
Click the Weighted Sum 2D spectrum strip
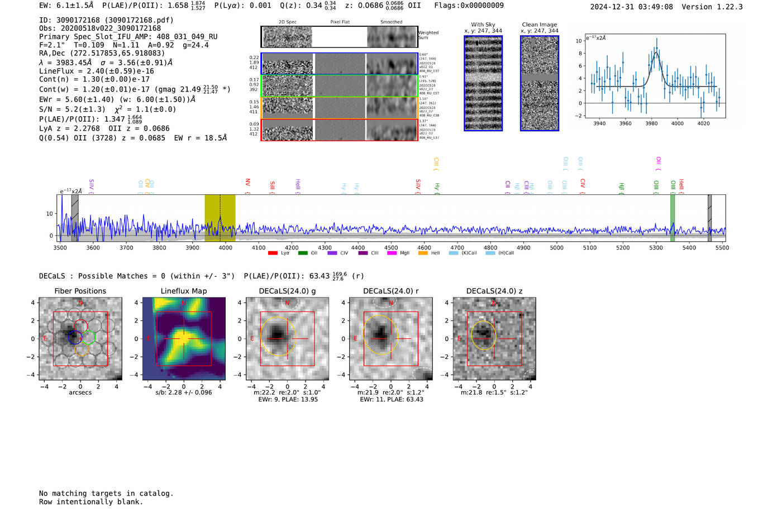339,37
